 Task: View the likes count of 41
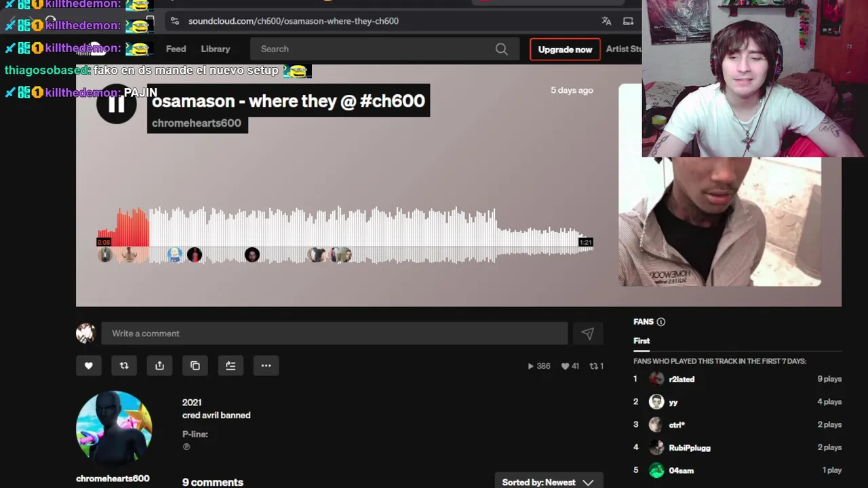(x=570, y=366)
